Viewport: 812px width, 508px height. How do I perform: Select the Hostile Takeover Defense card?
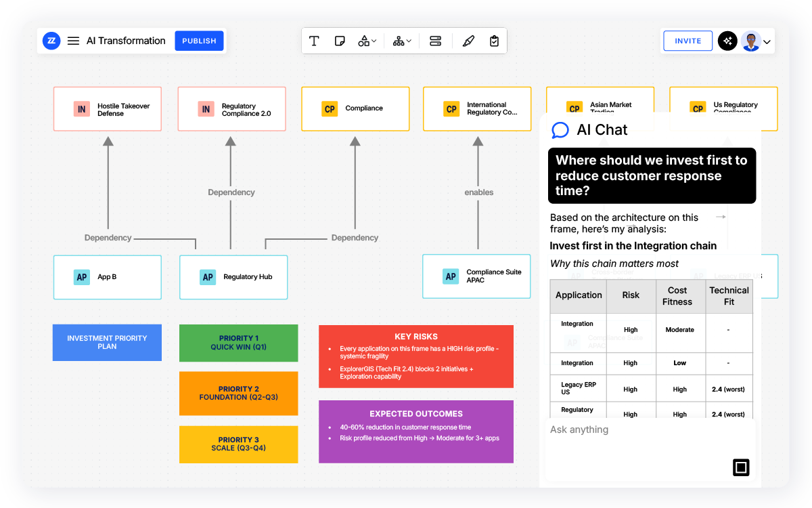[x=108, y=109]
